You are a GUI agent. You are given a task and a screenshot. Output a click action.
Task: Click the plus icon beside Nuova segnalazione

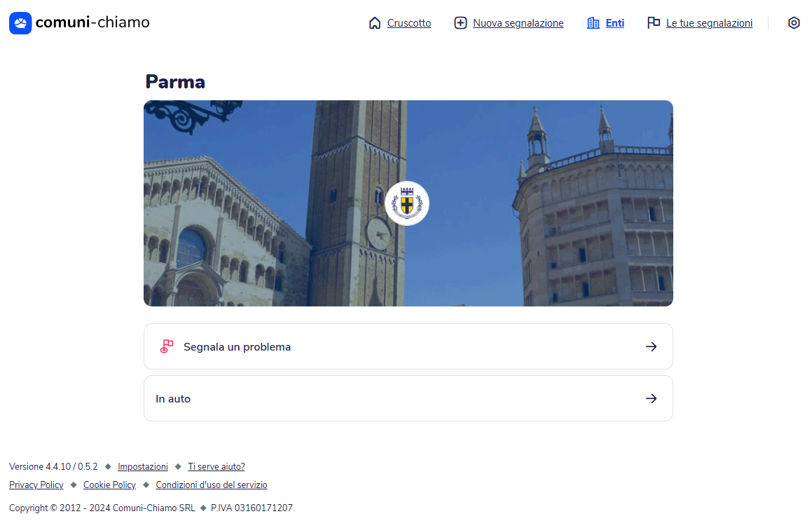460,23
